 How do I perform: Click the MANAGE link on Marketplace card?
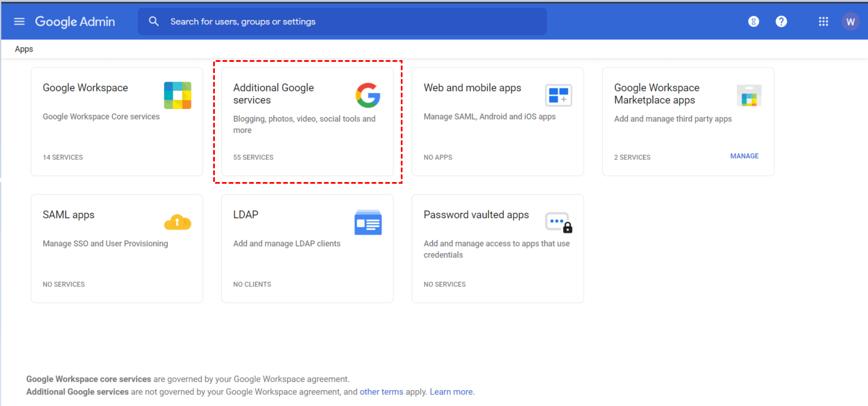[x=744, y=156]
